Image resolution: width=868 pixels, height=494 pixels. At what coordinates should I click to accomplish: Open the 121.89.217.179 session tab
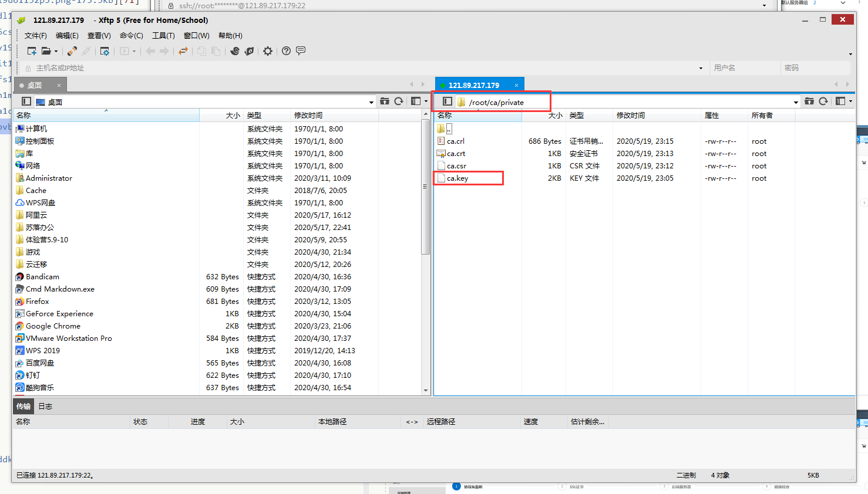pyautogui.click(x=477, y=84)
